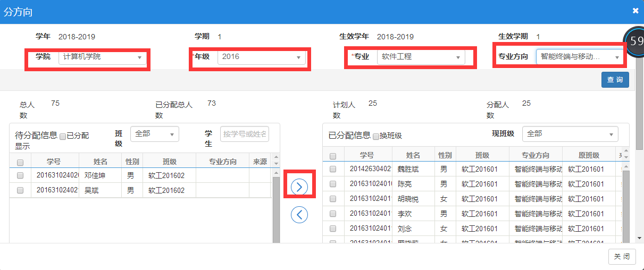Screen dimensions: 644x270
Task: Open the 学院 dropdown showing 计算机学院
Action: coord(102,57)
